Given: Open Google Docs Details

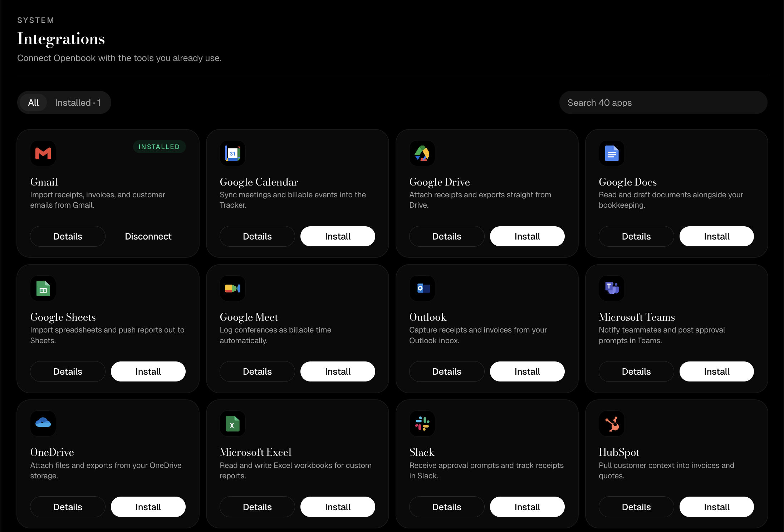Looking at the screenshot, I should point(636,236).
